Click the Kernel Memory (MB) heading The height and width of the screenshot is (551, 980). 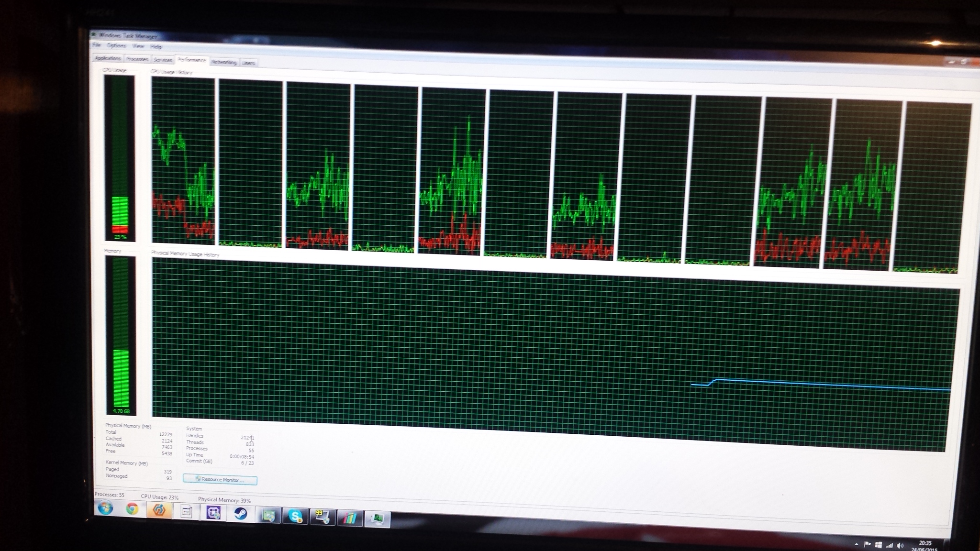[x=127, y=463]
